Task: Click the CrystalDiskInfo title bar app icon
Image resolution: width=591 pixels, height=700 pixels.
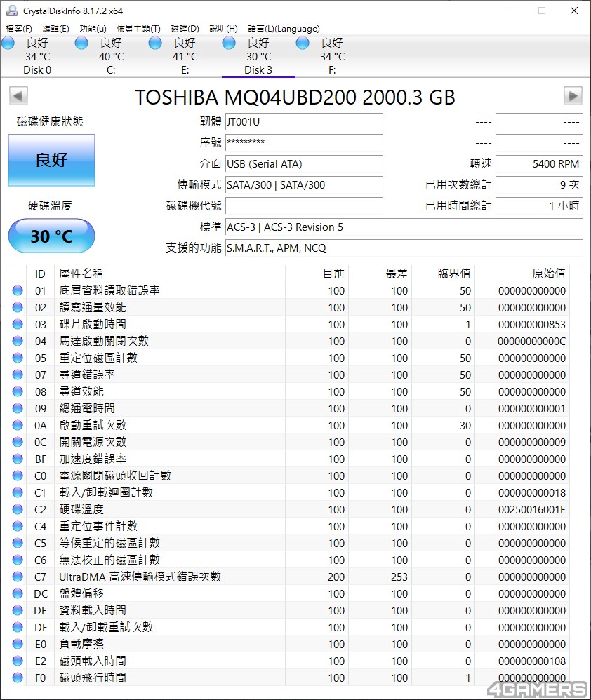Action: tap(12, 11)
